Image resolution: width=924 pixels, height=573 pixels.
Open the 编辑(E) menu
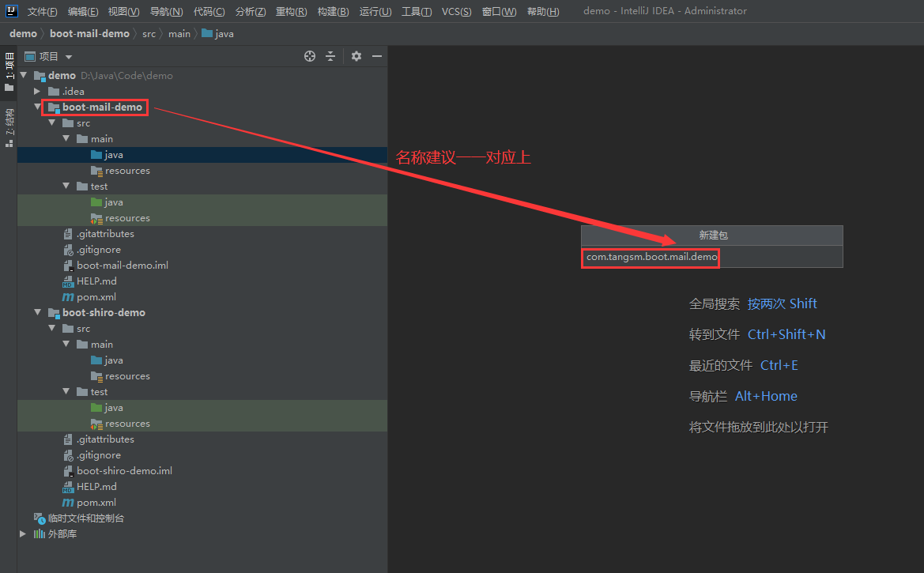coord(82,11)
